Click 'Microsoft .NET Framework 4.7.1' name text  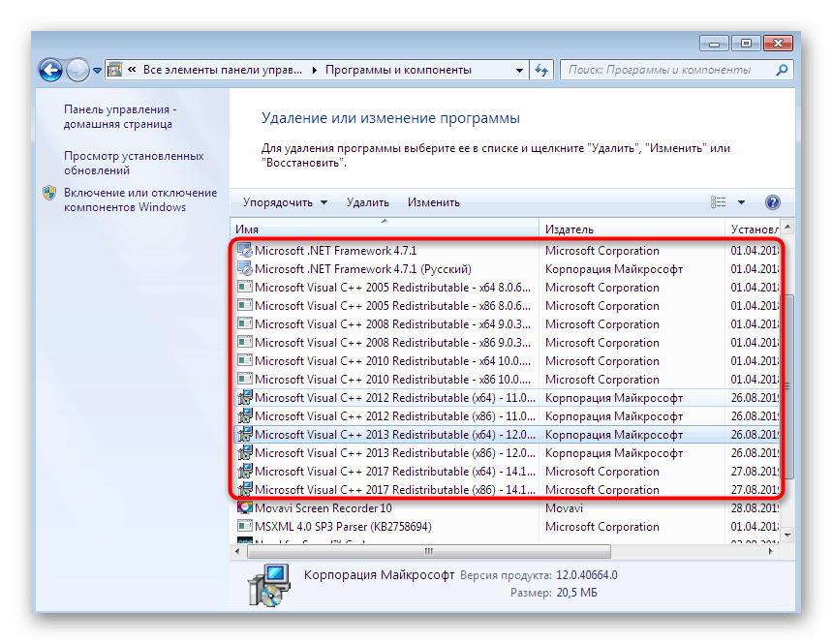pyautogui.click(x=335, y=251)
